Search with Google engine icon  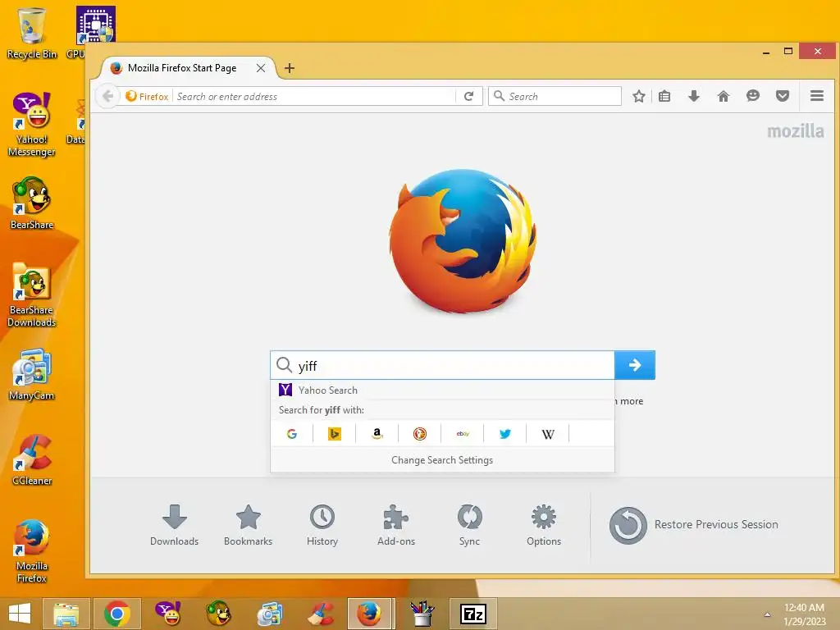tap(292, 434)
